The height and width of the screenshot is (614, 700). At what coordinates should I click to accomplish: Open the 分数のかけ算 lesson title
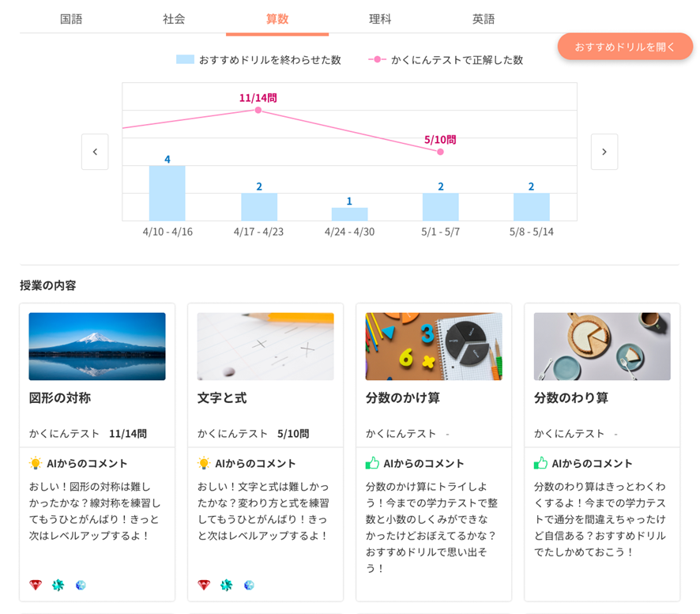click(403, 397)
